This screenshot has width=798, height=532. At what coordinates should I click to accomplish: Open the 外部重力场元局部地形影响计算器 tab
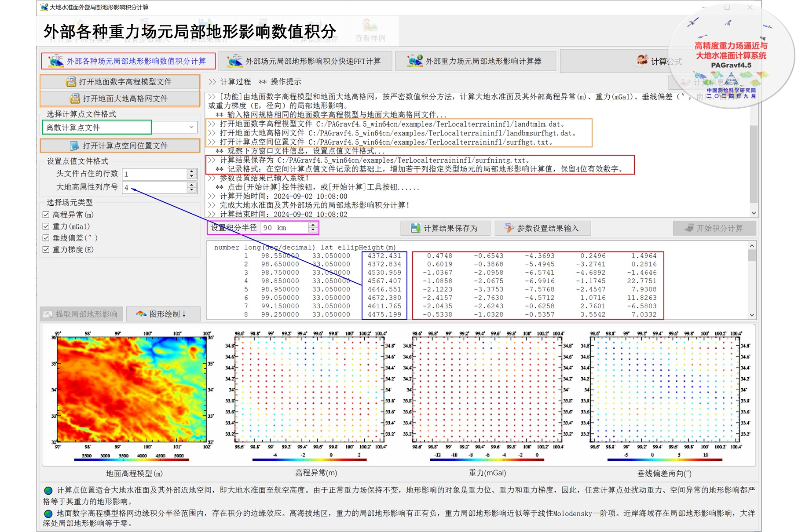pyautogui.click(x=475, y=61)
